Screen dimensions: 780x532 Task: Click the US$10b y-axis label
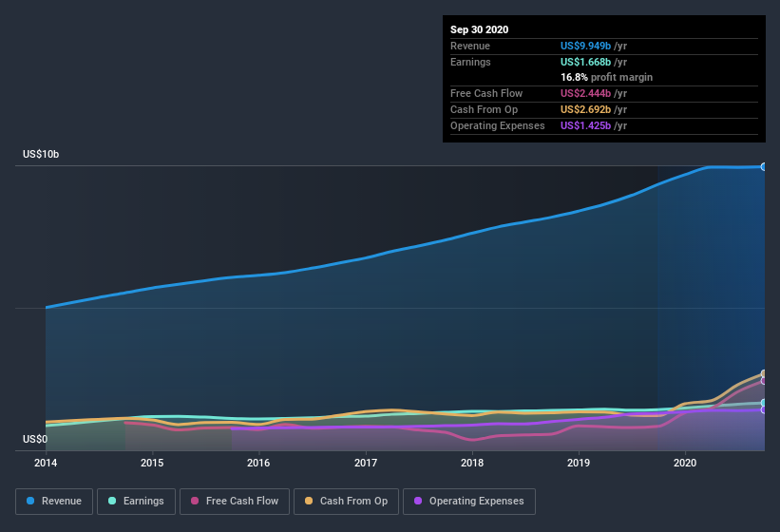tap(41, 155)
